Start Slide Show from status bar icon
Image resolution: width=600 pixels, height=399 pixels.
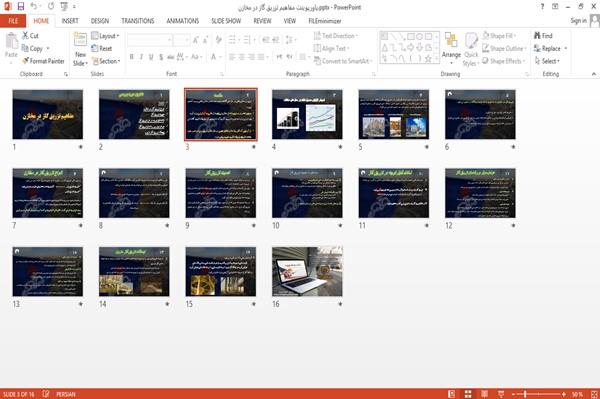[x=501, y=394]
